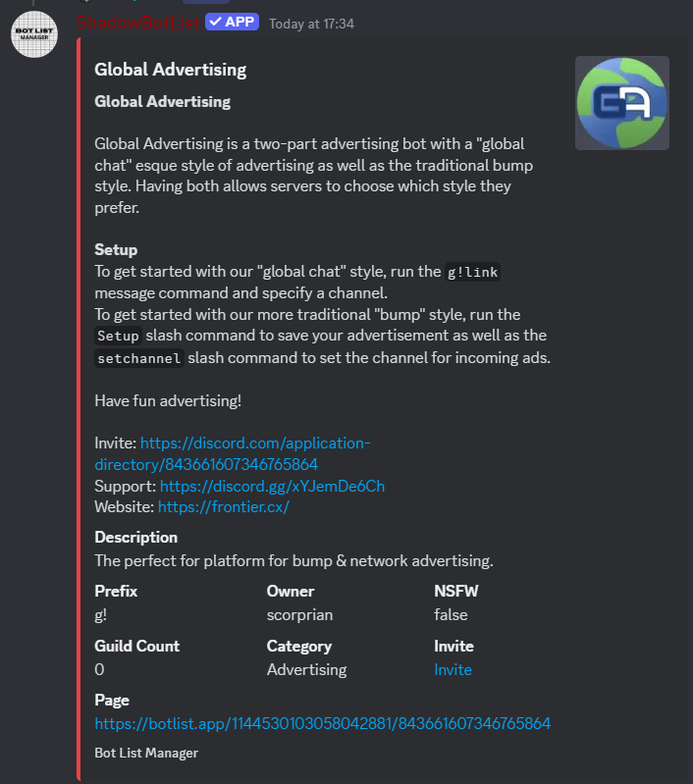This screenshot has width=693, height=784.
Task: Select the g!link inline code text
Action: tap(473, 272)
